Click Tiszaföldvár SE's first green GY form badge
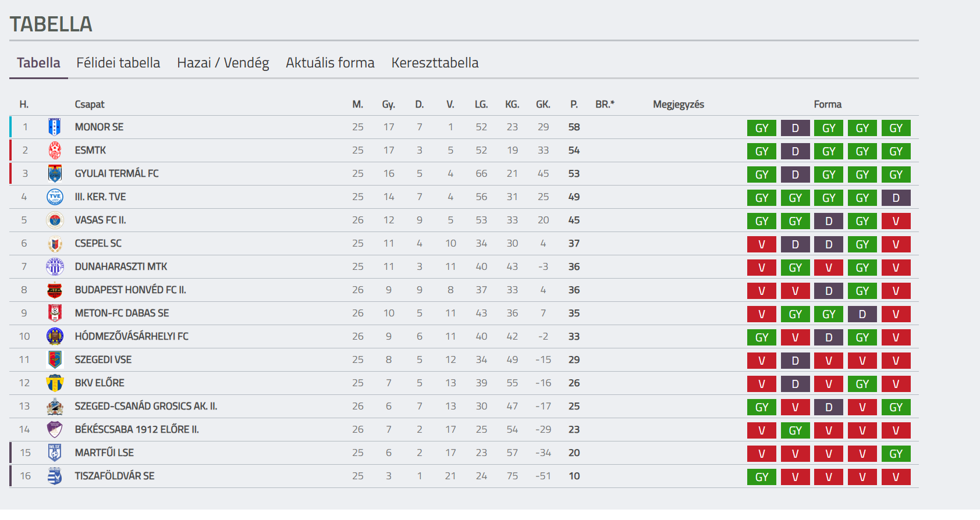The height and width of the screenshot is (520, 980). tap(762, 477)
